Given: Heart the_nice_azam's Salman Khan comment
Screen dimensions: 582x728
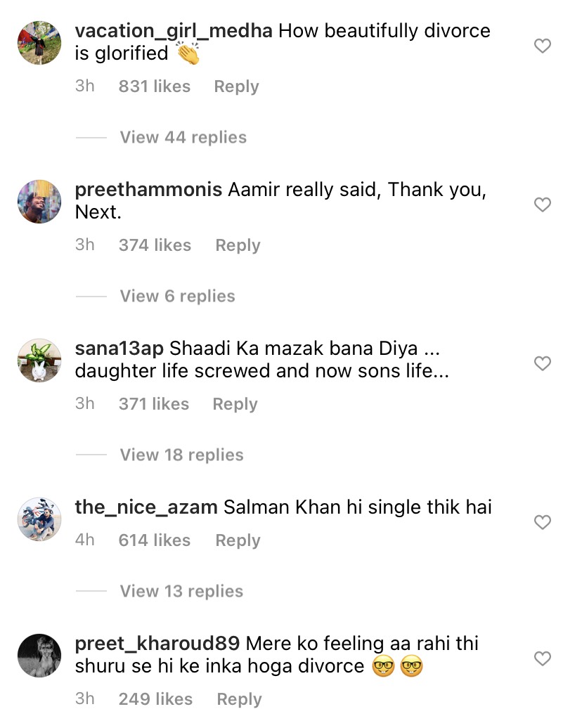Looking at the screenshot, I should [543, 523].
